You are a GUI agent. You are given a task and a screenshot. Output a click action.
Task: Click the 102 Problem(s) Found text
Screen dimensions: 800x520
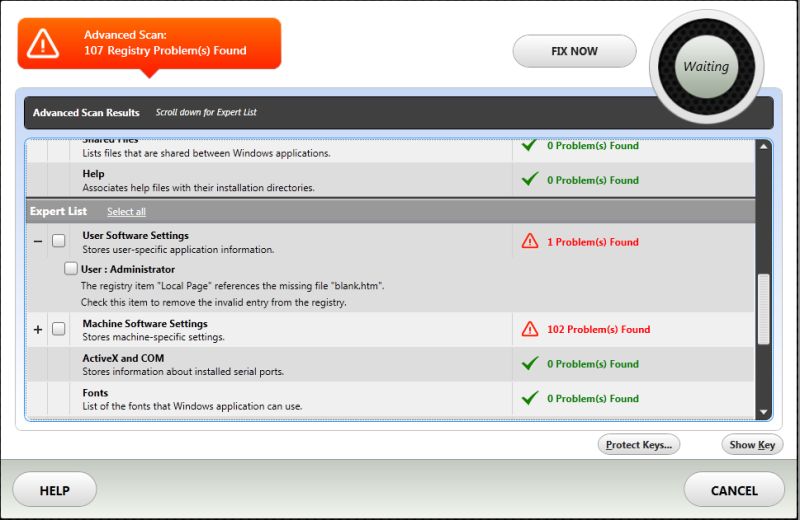598,329
